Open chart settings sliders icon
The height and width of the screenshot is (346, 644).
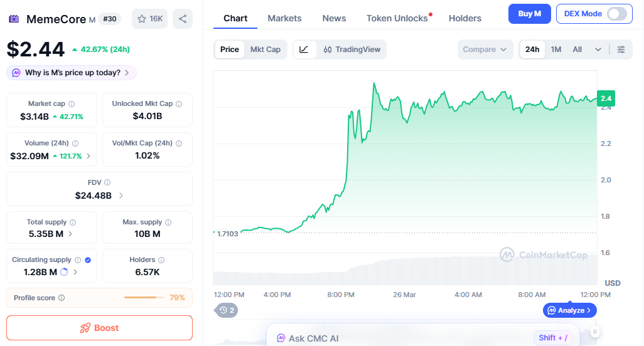(x=621, y=50)
